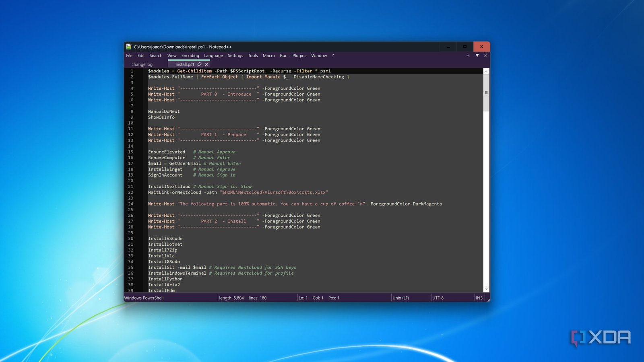Expand the Language menu

tap(213, 56)
